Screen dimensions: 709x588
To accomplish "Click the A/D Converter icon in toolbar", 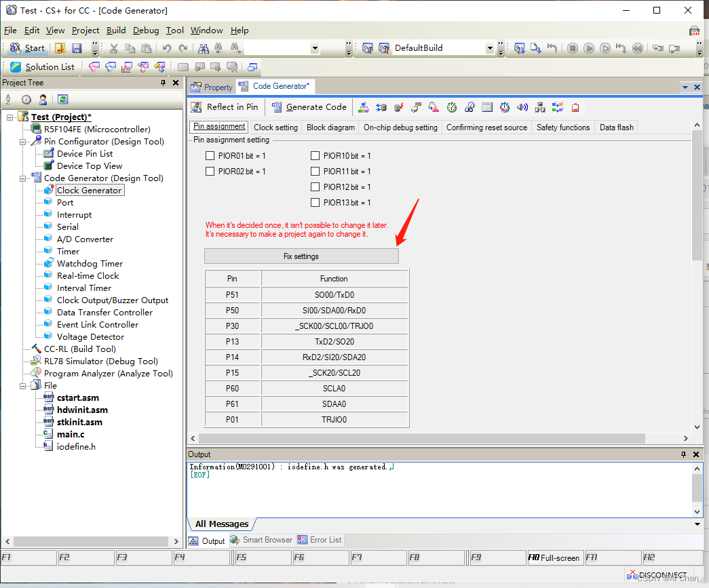I will click(434, 107).
